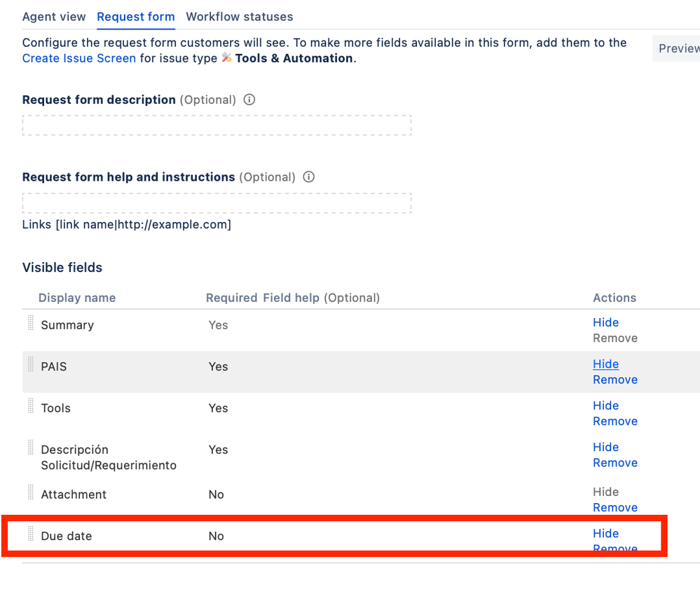700x592 pixels.
Task: Click the Tools display name
Action: [56, 408]
